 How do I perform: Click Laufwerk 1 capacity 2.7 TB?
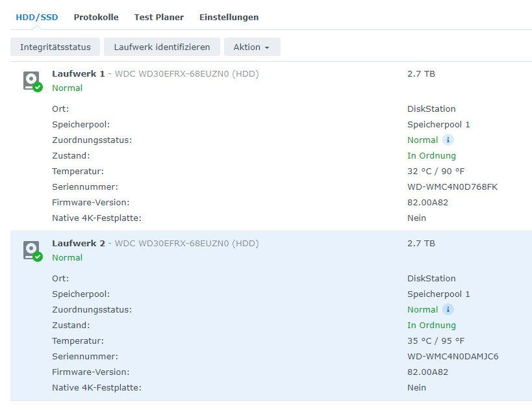coord(421,73)
